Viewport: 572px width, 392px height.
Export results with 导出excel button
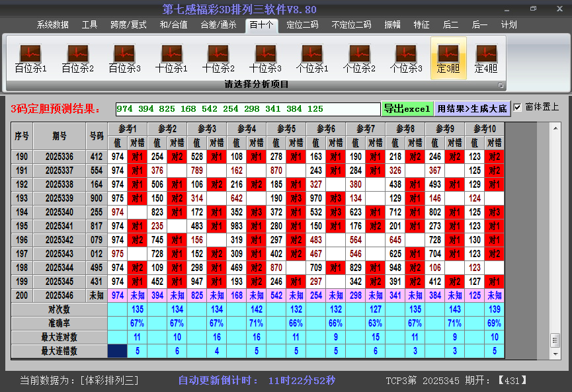(407, 108)
